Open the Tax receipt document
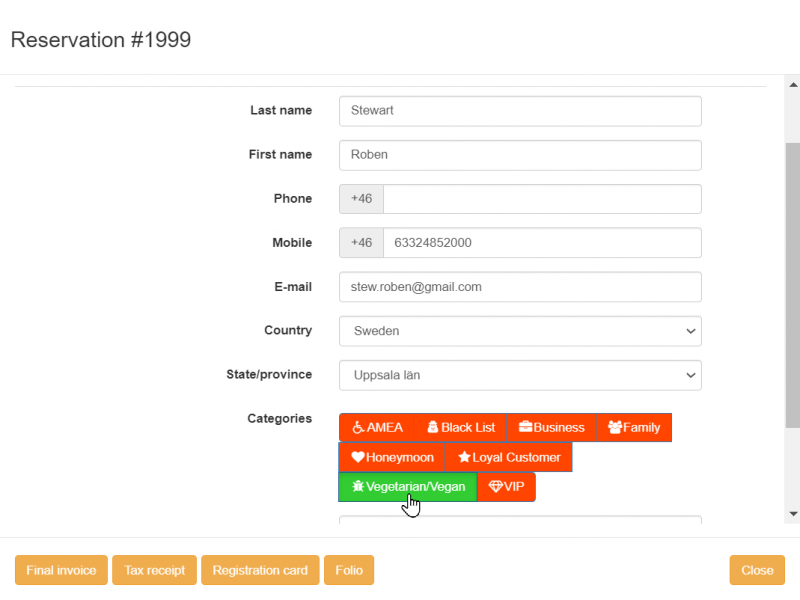This screenshot has height=600, width=800. click(154, 570)
